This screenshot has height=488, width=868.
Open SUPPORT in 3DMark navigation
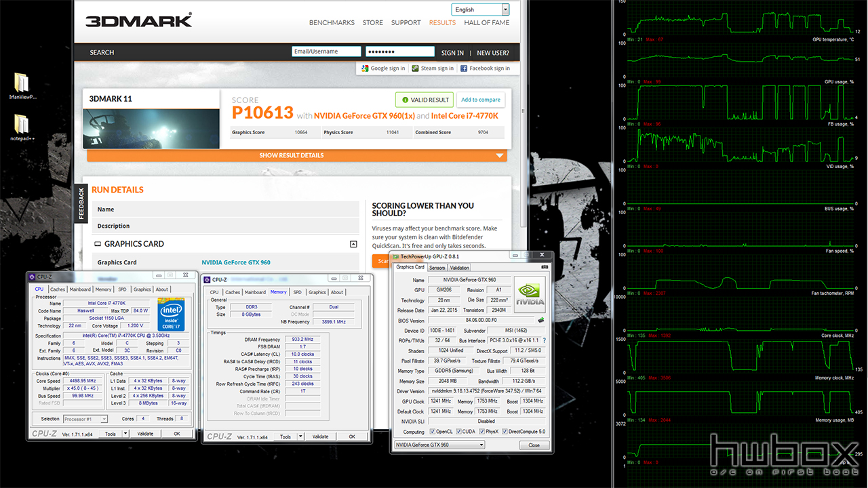click(x=406, y=22)
